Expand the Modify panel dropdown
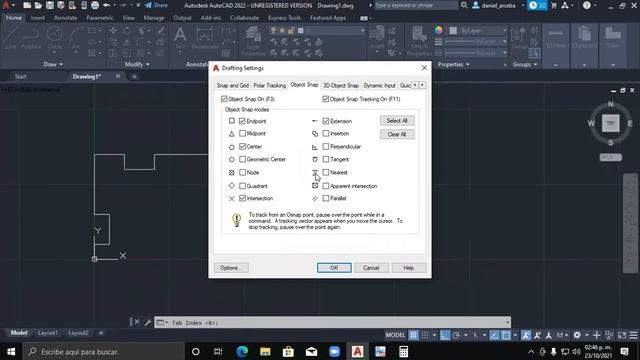This screenshot has height=360, width=640. click(x=137, y=64)
